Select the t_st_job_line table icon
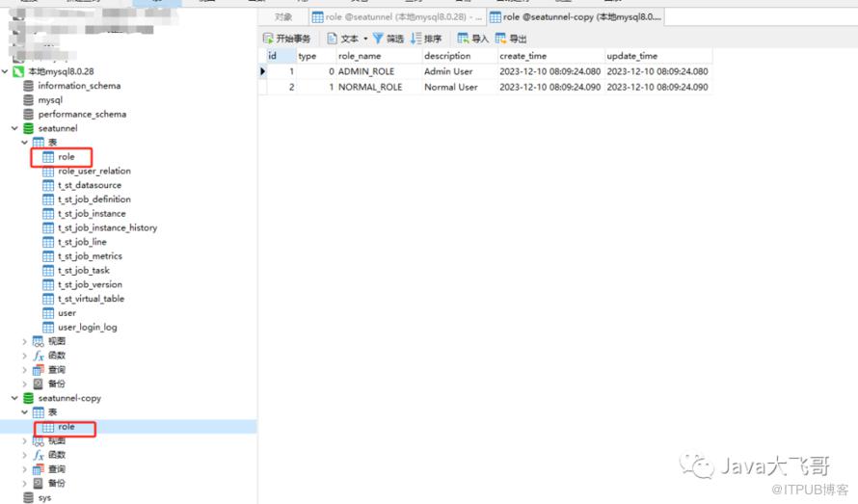 pyautogui.click(x=48, y=243)
